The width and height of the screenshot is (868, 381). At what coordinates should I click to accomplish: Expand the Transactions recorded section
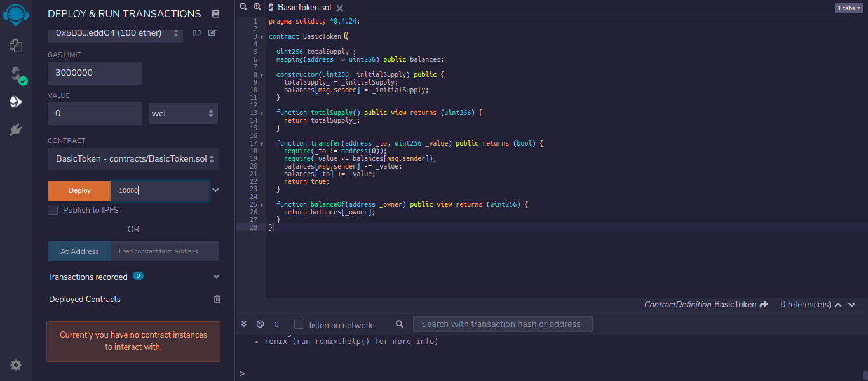coord(216,277)
